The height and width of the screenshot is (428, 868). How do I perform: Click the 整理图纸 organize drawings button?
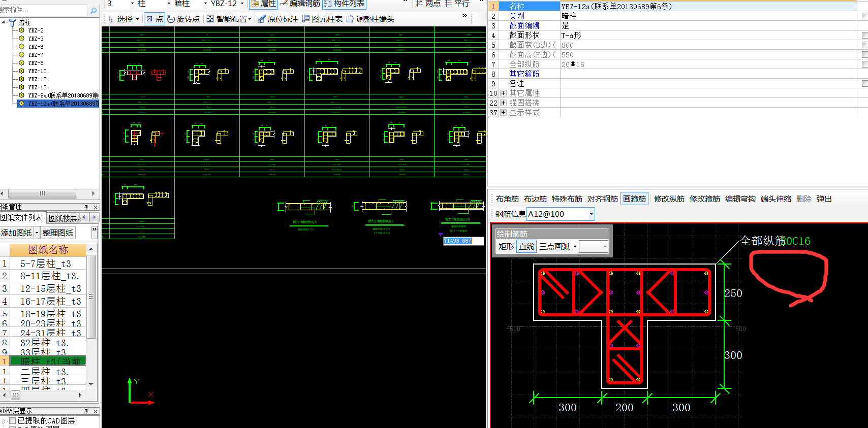point(58,233)
